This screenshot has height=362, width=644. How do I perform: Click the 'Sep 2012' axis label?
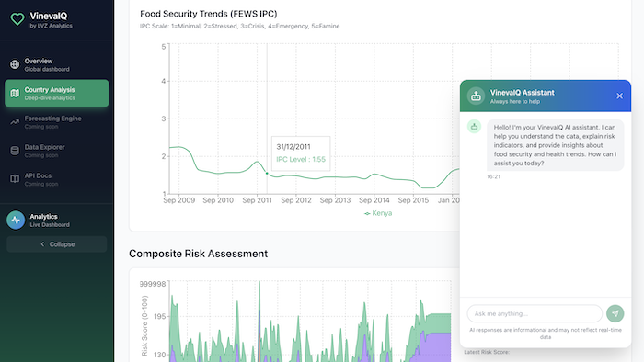[296, 200]
